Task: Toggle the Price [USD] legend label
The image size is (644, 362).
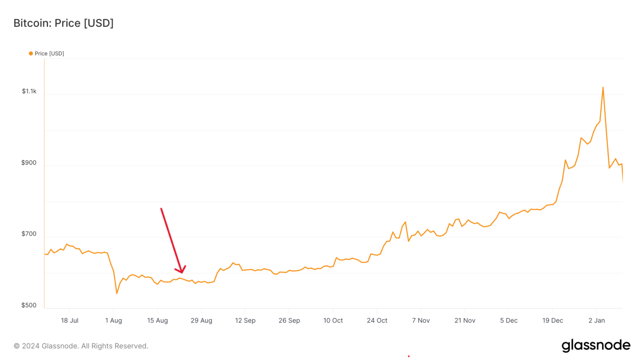Action: coord(49,54)
